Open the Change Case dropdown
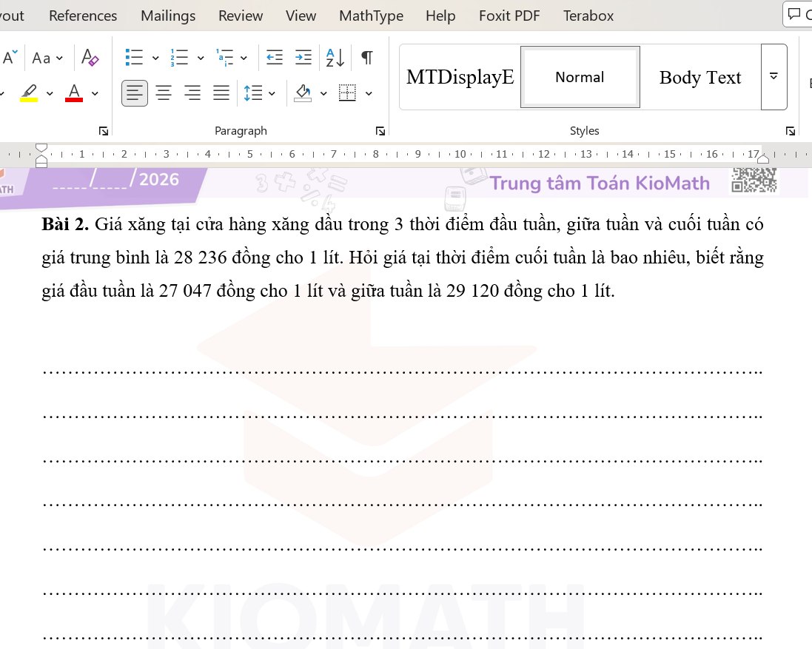 coord(48,58)
